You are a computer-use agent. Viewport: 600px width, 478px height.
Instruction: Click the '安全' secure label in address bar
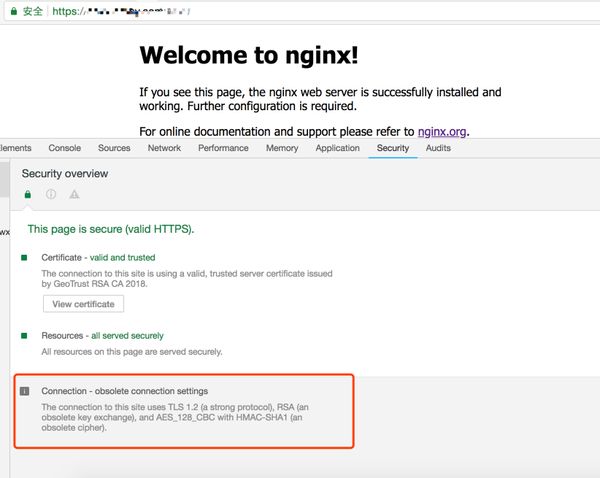click(33, 11)
